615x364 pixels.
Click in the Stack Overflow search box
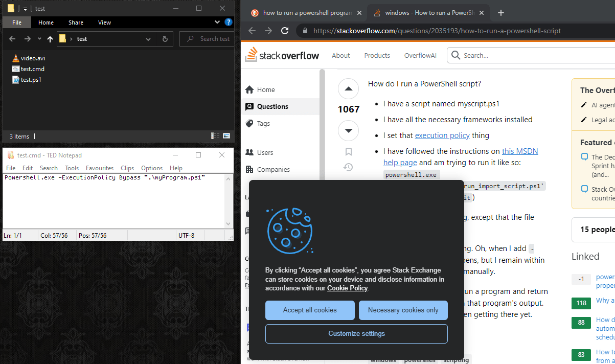pos(532,55)
